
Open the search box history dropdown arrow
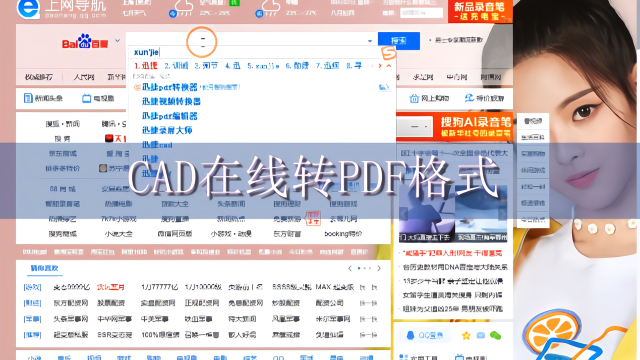[370, 41]
